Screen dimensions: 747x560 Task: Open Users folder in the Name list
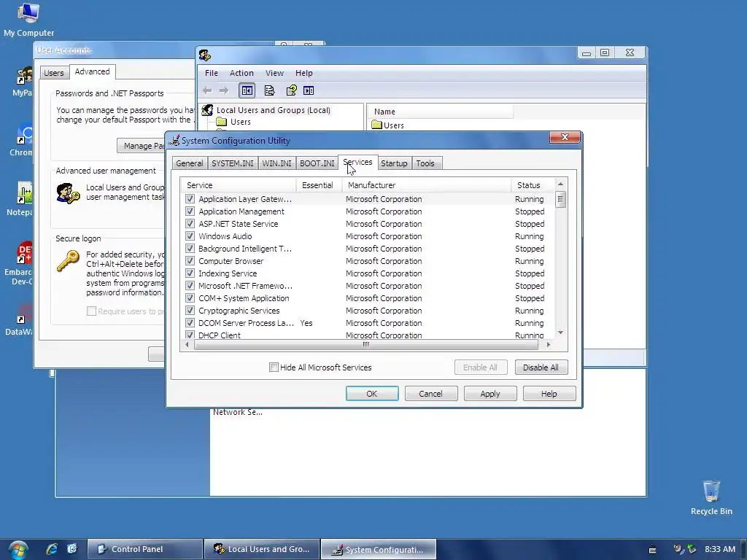pos(388,125)
